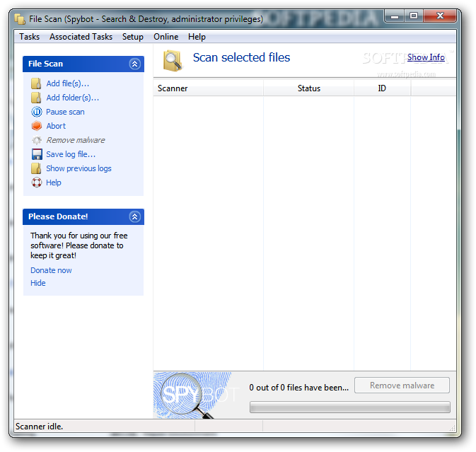476x452 pixels.
Task: Open the Setup menu
Action: (133, 37)
